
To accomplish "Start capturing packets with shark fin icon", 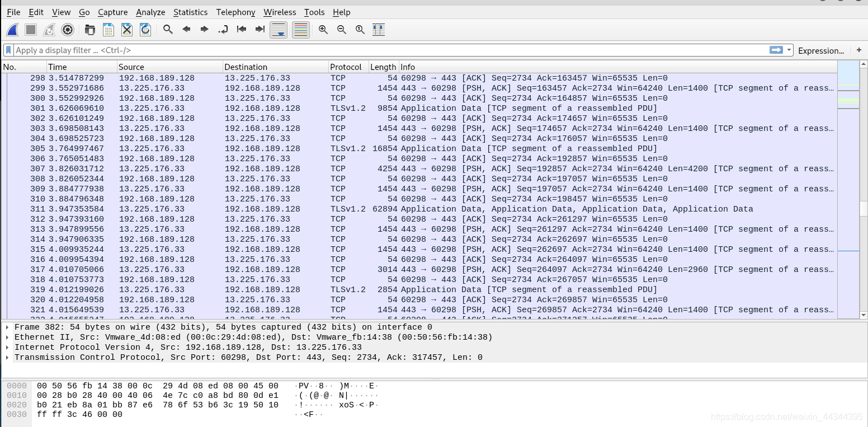I will (x=12, y=30).
